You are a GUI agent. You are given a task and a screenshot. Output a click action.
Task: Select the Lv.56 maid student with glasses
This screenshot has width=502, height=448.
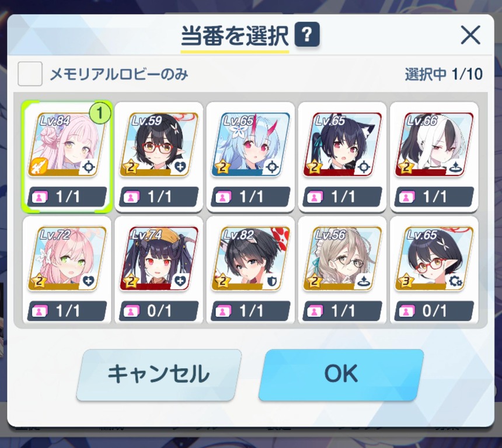342,271
